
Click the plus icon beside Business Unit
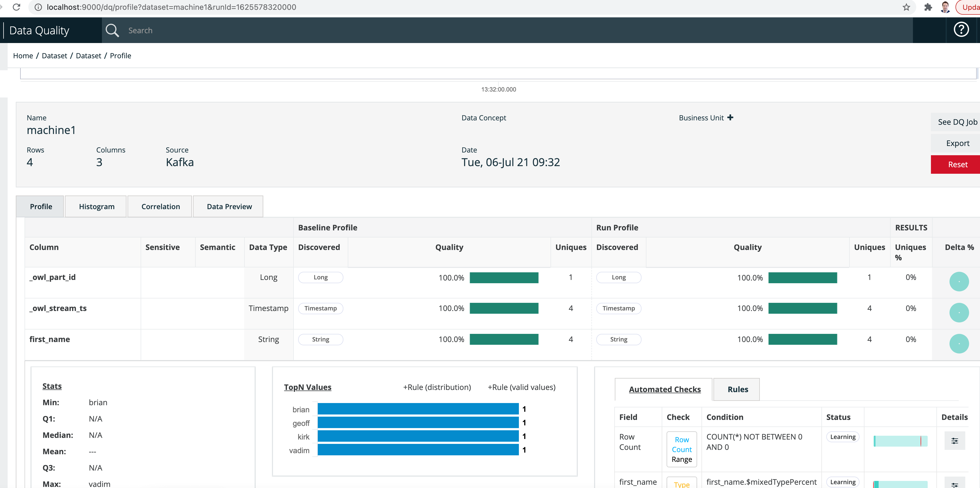tap(730, 117)
